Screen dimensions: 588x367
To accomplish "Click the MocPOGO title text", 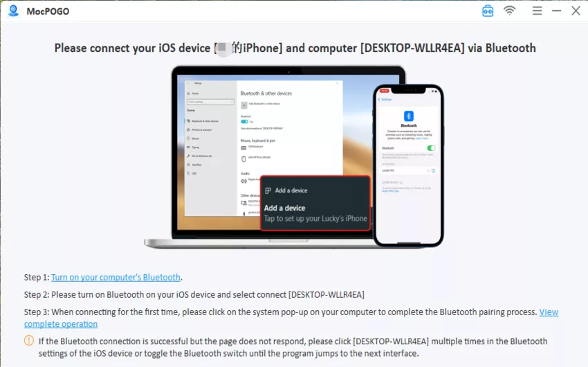I will (x=46, y=11).
